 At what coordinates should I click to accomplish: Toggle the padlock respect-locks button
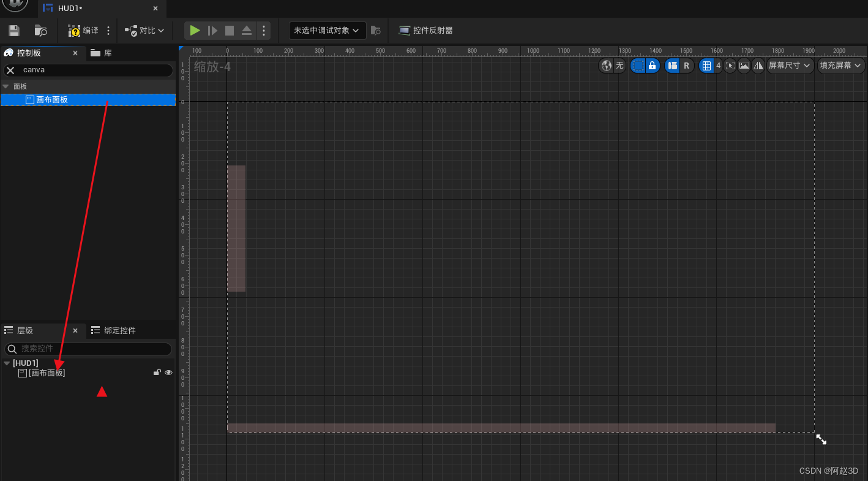[653, 66]
